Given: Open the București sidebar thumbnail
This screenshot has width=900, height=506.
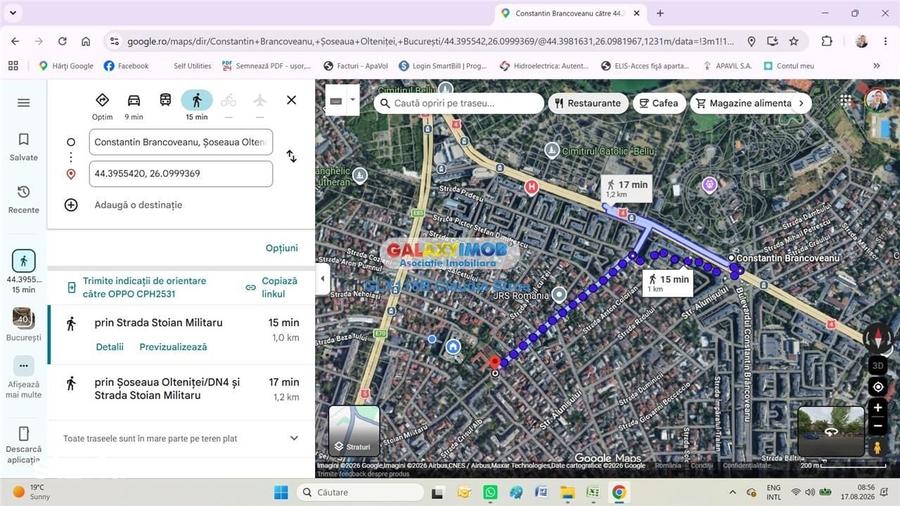Looking at the screenshot, I should (x=24, y=325).
